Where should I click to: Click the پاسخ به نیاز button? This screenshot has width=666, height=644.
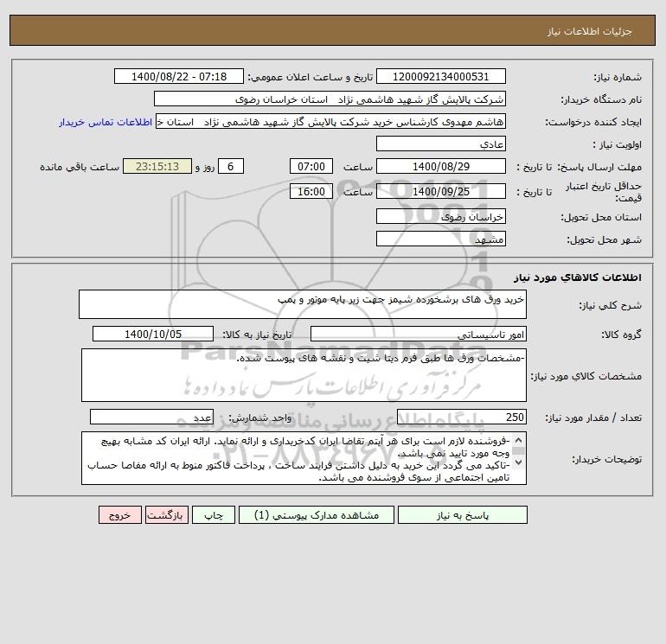click(463, 515)
